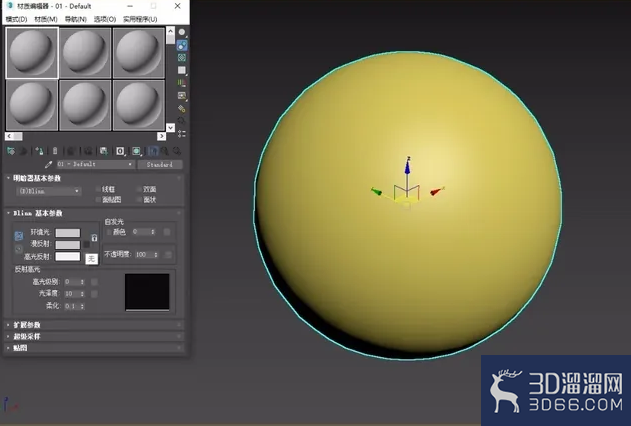This screenshot has height=426, width=631.
Task: Click the Make Material Copy icon
Action: click(x=71, y=151)
